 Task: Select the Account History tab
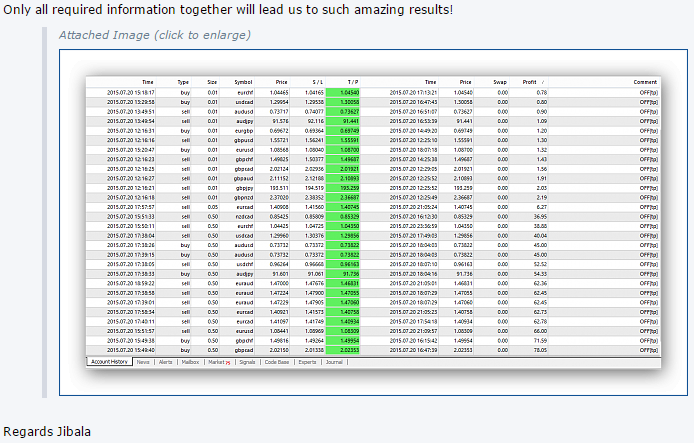pos(109,362)
